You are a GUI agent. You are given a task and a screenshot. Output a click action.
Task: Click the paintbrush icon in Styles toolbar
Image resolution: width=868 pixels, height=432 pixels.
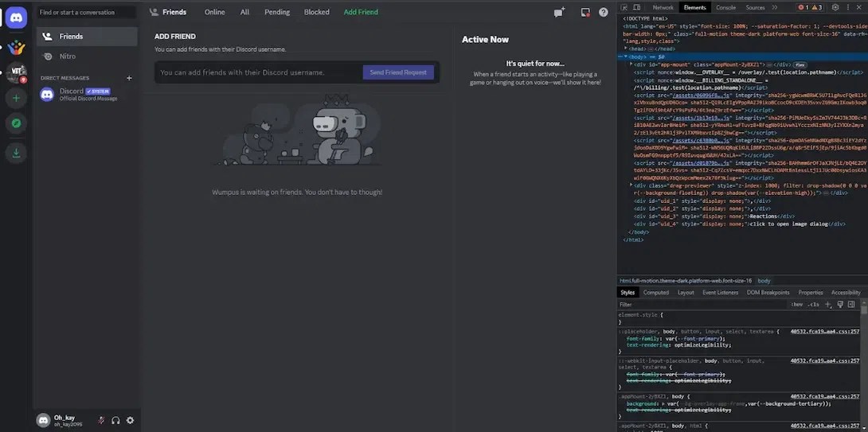click(840, 304)
